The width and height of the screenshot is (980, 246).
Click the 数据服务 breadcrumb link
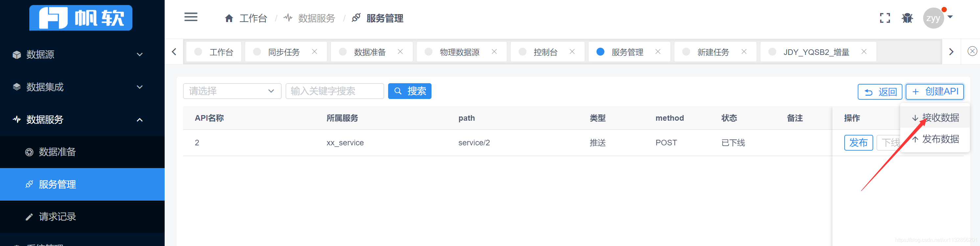(x=316, y=18)
